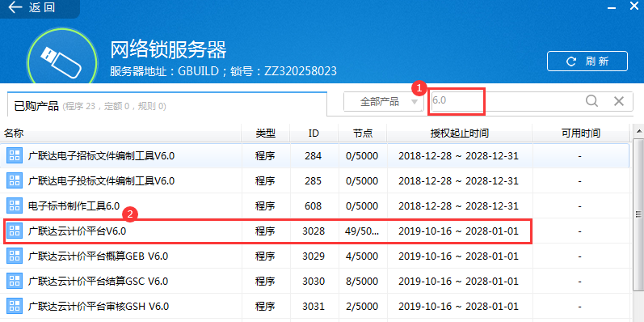Click icon of 广联达云计价平台审核GSH V6.0 row
This screenshot has width=644, height=322.
pos(15,307)
